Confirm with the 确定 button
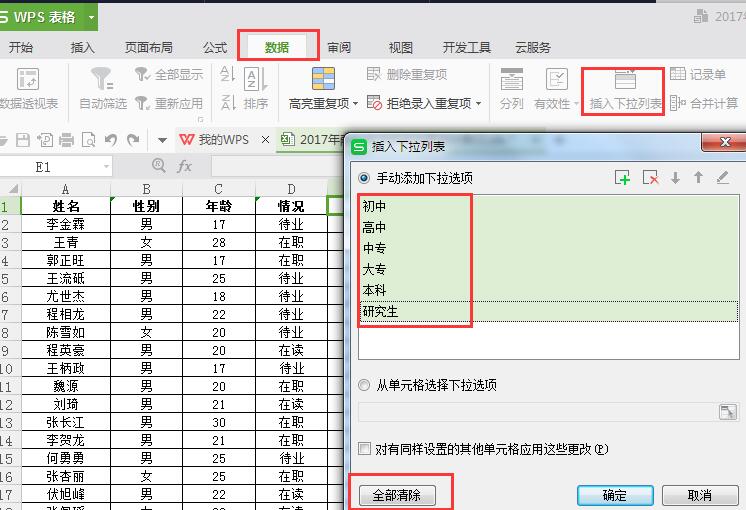The width and height of the screenshot is (746, 510). (x=615, y=495)
